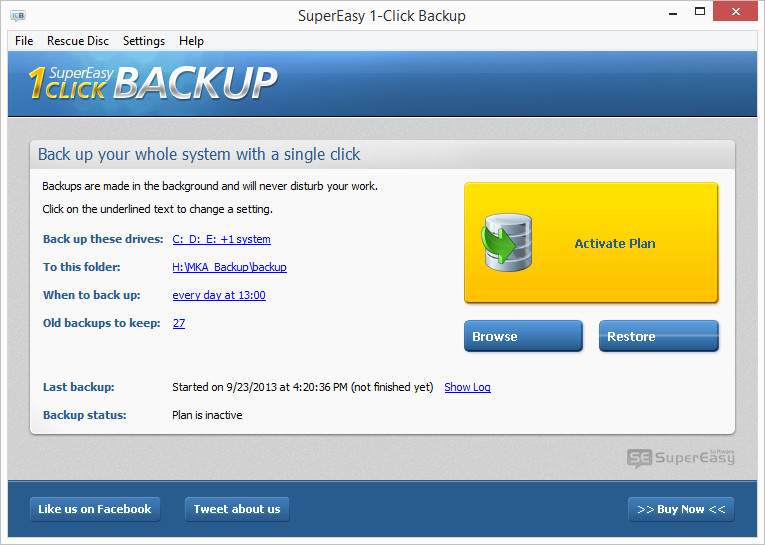Open the Settings menu
The image size is (765, 545).
143,41
